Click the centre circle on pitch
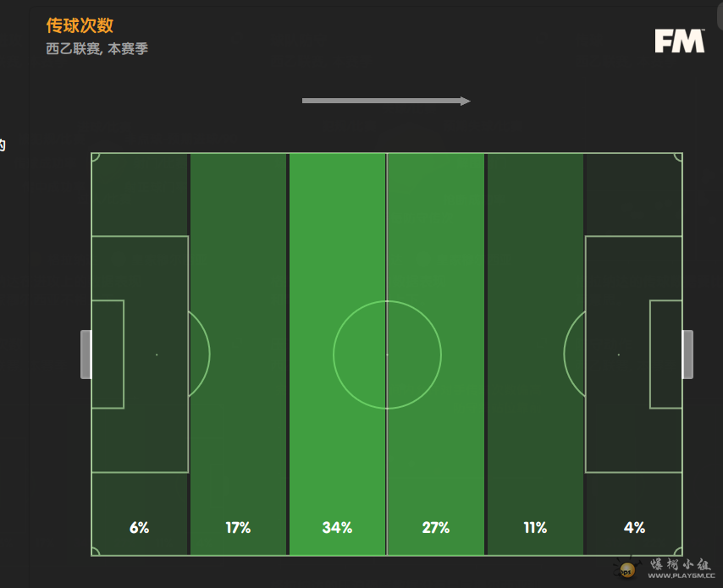The height and width of the screenshot is (588, 723). (387, 354)
